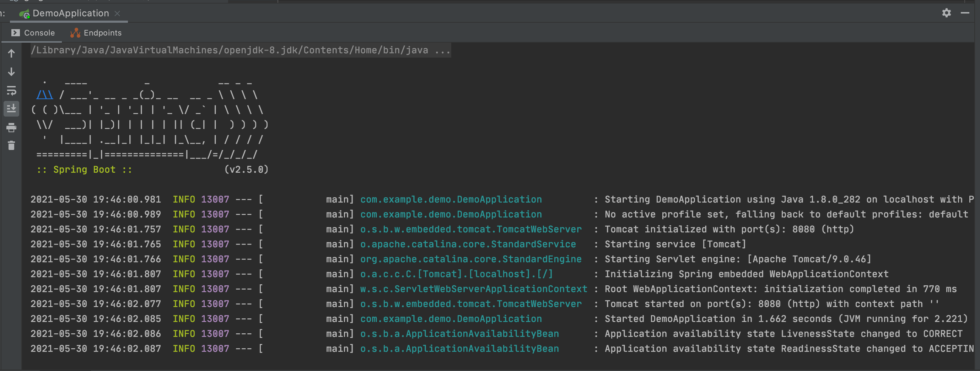Click the Spring Boot banner label

point(84,169)
